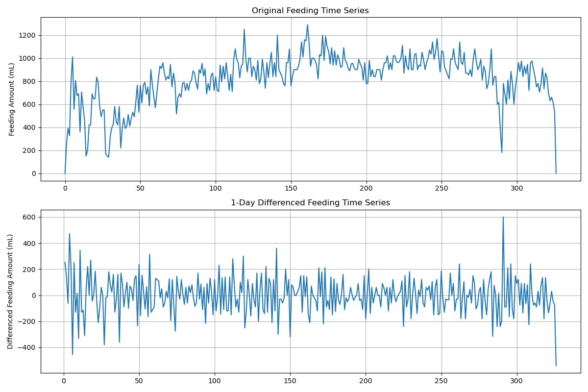Click x-axis tick 300 under the bottom chart

(517, 380)
